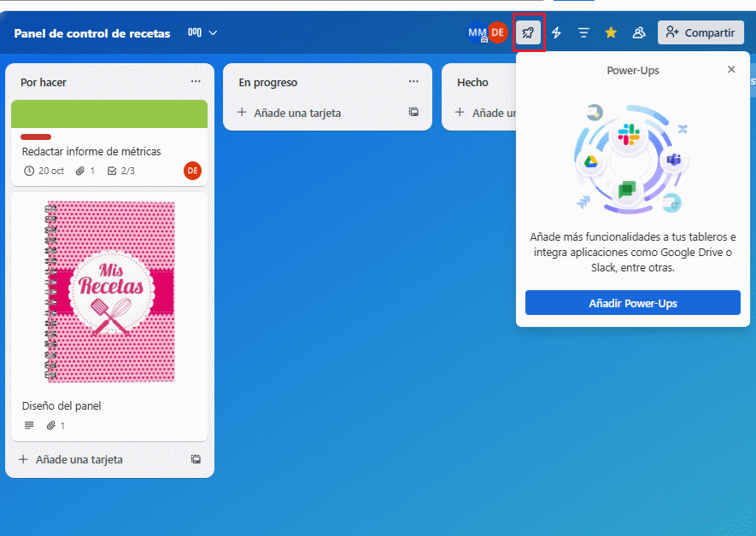Open the En progreso list menu
The width and height of the screenshot is (756, 536).
(413, 82)
